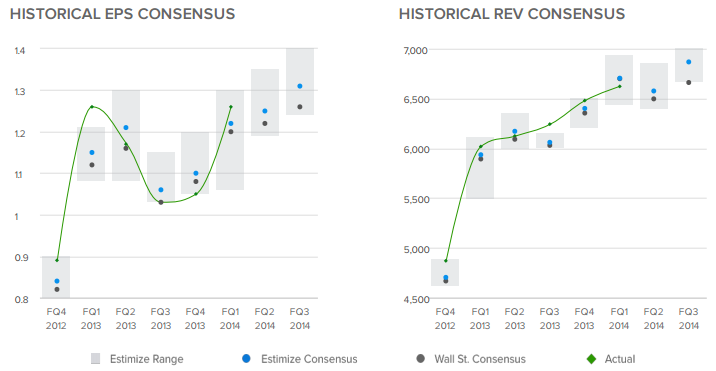The height and width of the screenshot is (371, 716).
Task: Click the Estimize Consensus blue legend dot
Action: tap(246, 359)
